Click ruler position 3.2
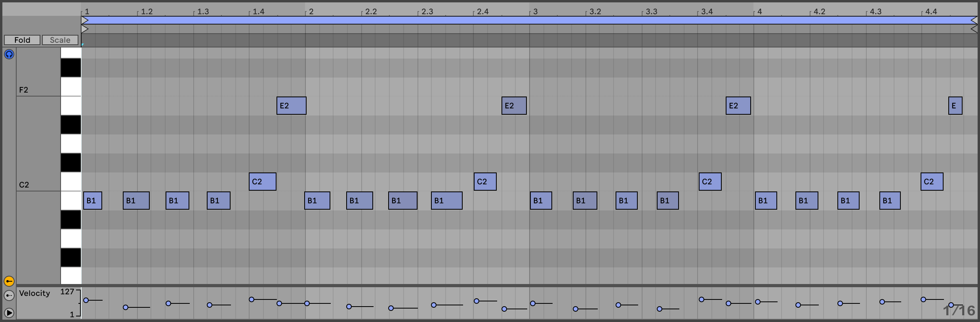The height and width of the screenshot is (322, 980). pos(595,11)
